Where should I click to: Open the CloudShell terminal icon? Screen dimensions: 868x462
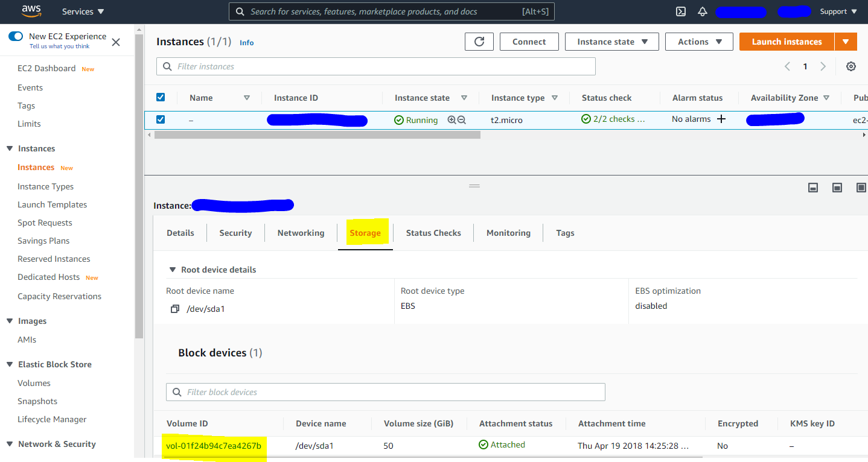coord(680,11)
